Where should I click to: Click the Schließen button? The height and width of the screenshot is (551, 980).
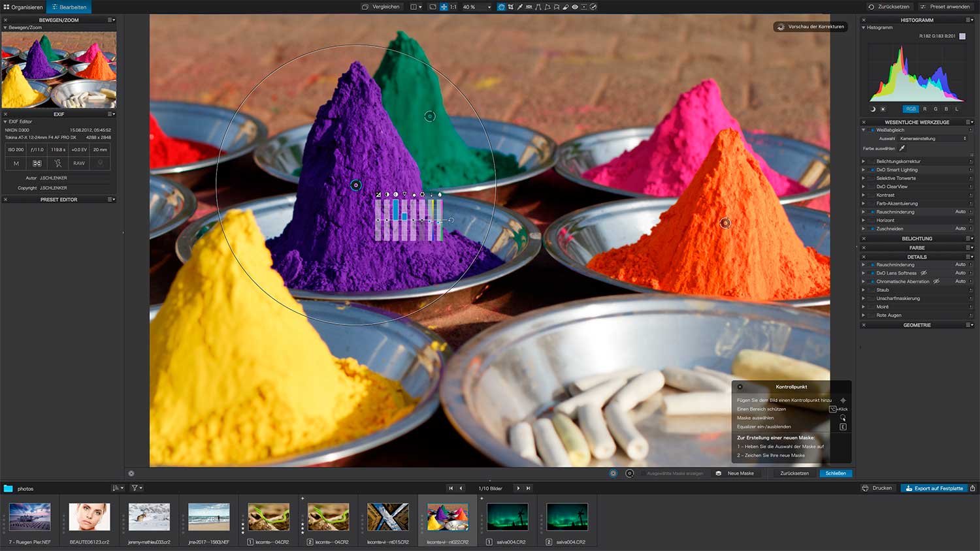coord(835,473)
